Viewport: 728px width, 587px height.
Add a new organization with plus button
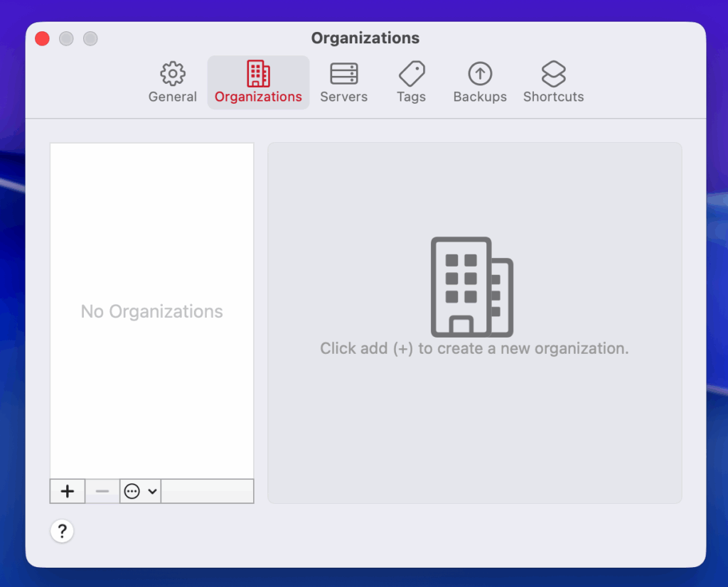(68, 491)
